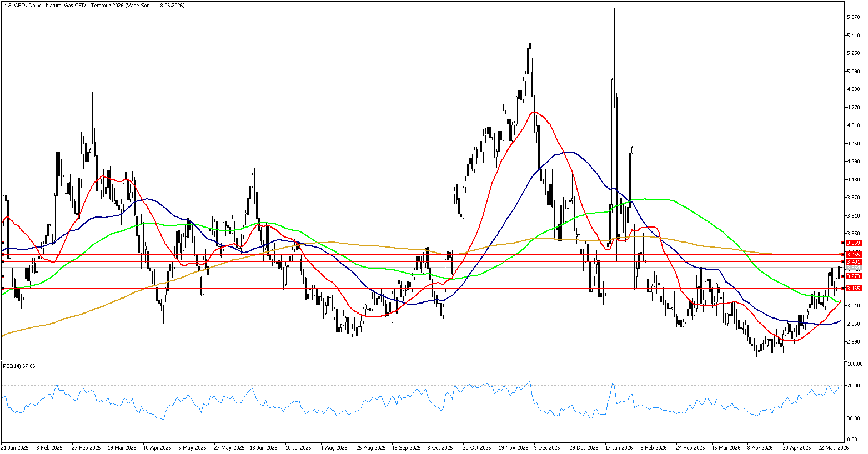Click the 27 May 2025 date label
This screenshot has height=454, width=868.
click(229, 447)
